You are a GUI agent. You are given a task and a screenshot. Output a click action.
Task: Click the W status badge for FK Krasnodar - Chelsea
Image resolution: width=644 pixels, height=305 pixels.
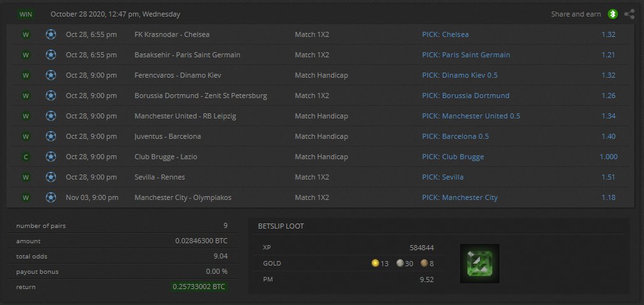26,34
